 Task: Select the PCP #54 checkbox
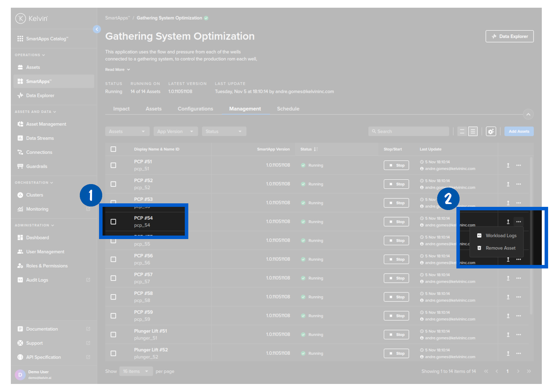(113, 222)
